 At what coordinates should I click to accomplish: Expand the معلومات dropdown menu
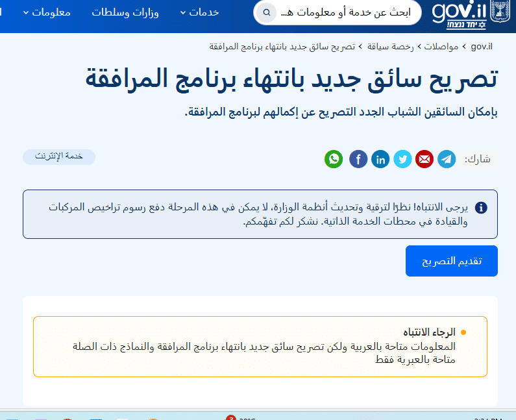coord(47,12)
